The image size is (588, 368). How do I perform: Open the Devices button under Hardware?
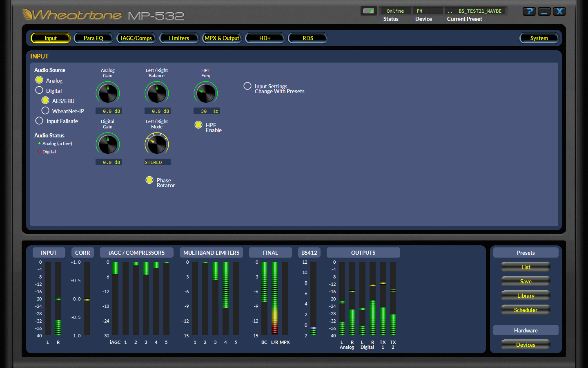tap(526, 345)
